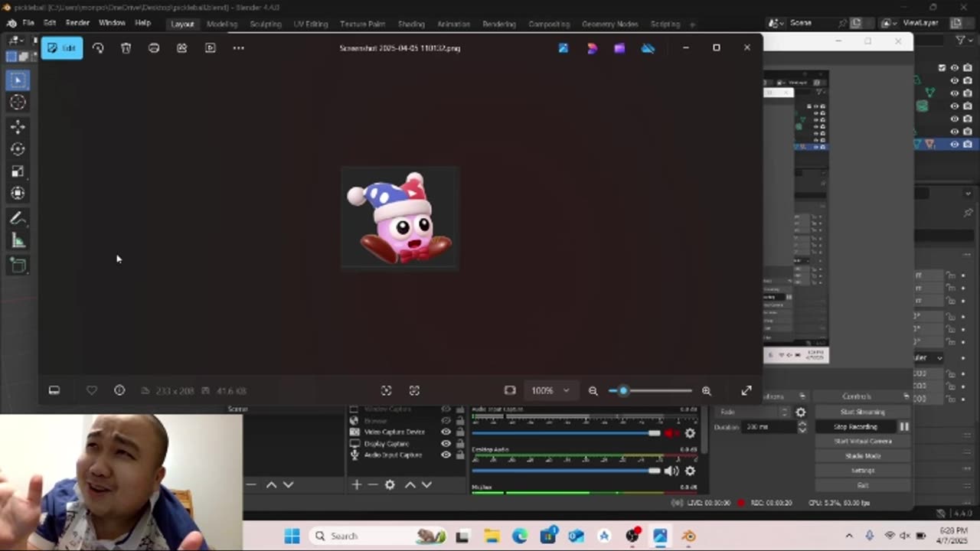Toggle the outliner collection checkbox

click(x=942, y=67)
